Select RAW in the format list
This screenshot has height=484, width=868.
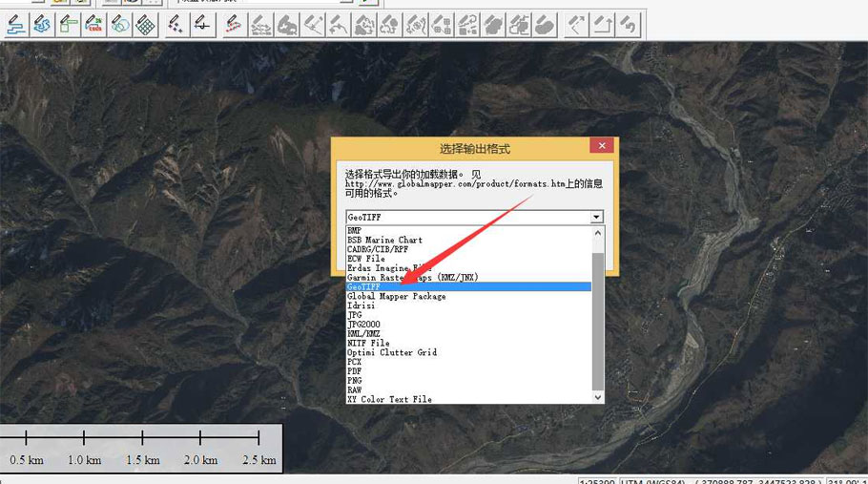(x=468, y=389)
